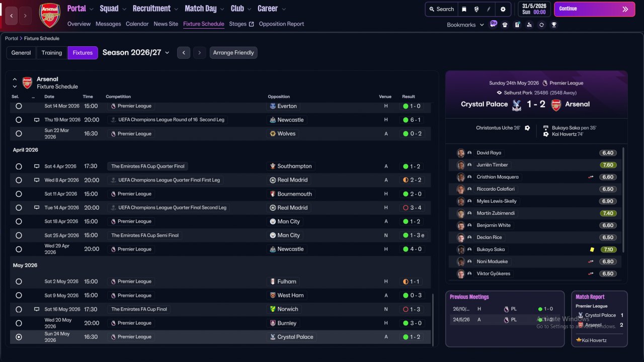
Task: Open the Calendar submenu item
Action: (x=137, y=24)
